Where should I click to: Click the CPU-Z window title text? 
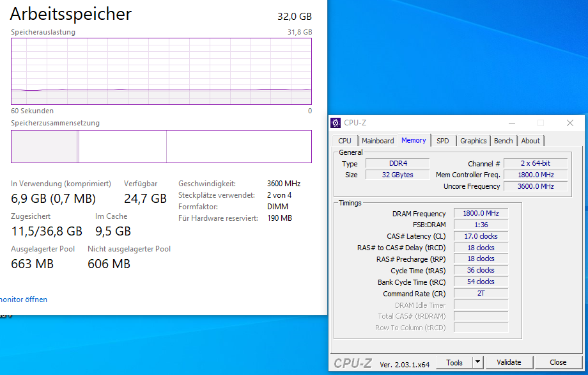click(355, 123)
